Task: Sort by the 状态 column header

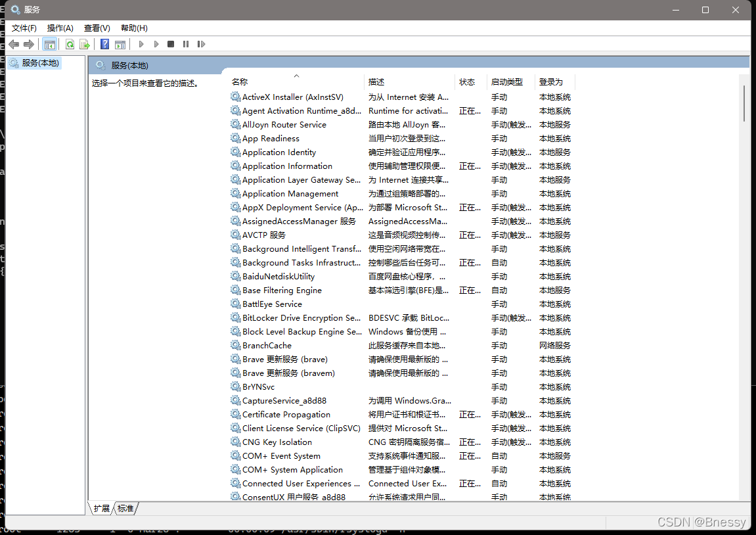Action: [x=467, y=82]
